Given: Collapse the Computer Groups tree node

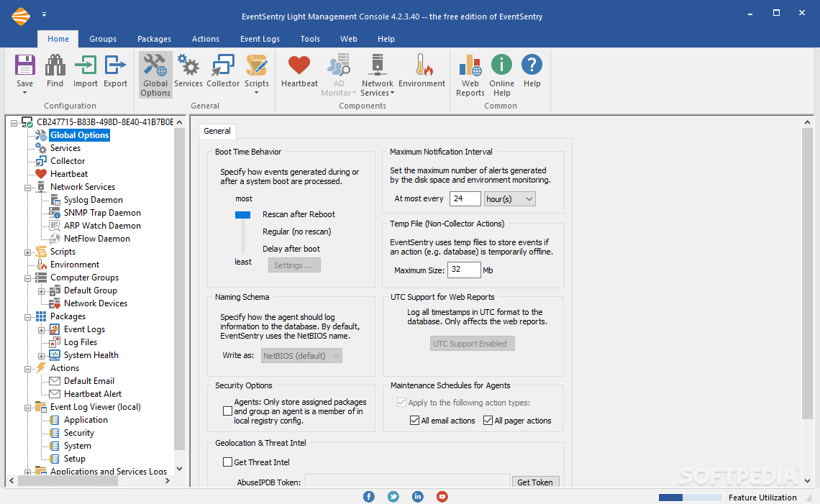Looking at the screenshot, I should [x=28, y=278].
